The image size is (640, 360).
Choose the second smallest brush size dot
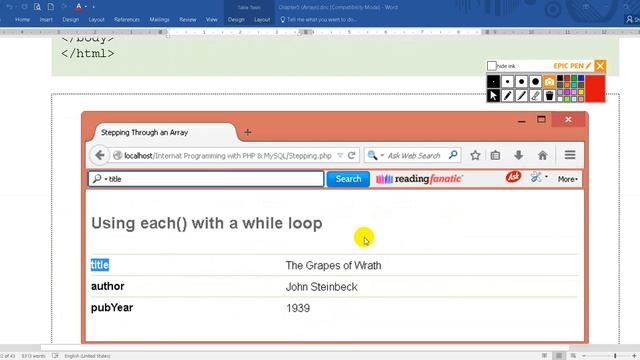507,82
